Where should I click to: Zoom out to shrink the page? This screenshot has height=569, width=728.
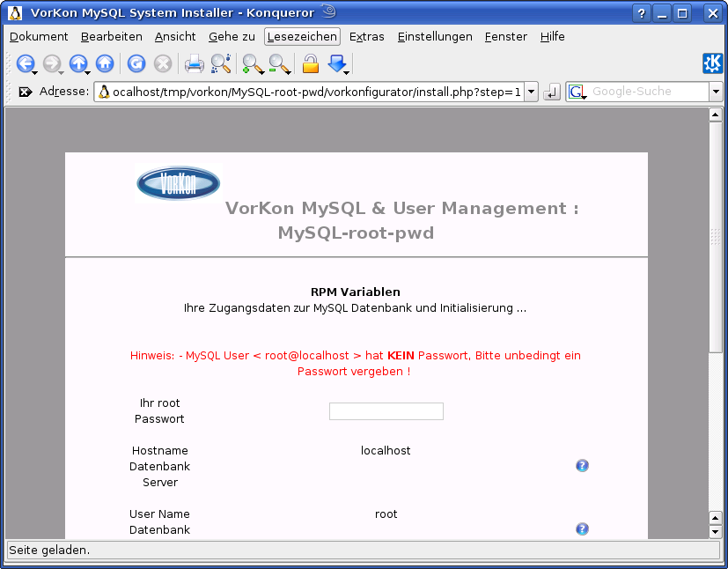pyautogui.click(x=278, y=63)
